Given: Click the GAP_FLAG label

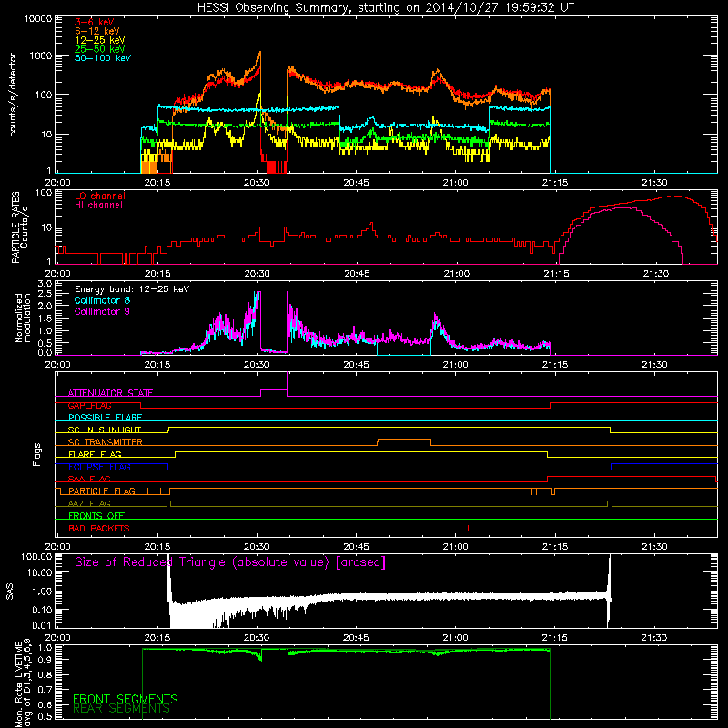Looking at the screenshot, I should [89, 405].
